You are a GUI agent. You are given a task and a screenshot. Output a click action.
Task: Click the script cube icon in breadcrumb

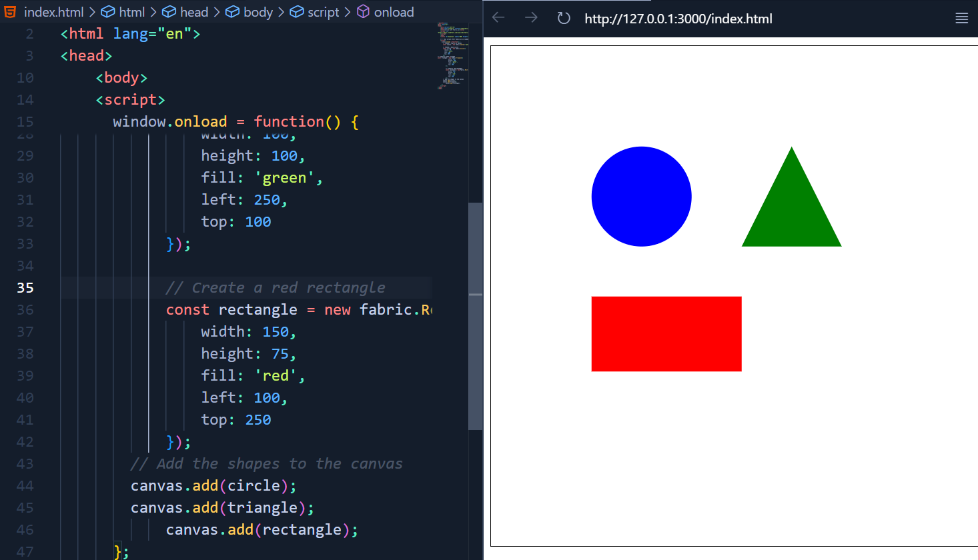coord(297,11)
